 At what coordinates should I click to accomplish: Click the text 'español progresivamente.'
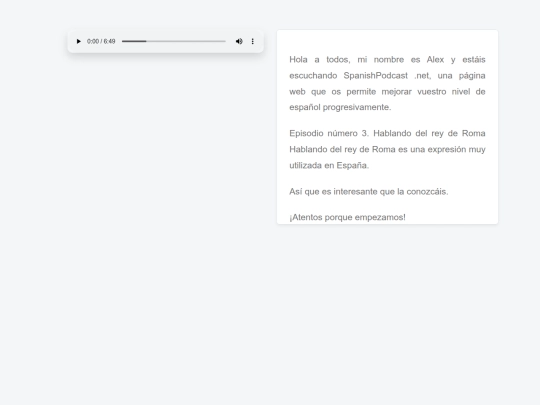pyautogui.click(x=340, y=107)
